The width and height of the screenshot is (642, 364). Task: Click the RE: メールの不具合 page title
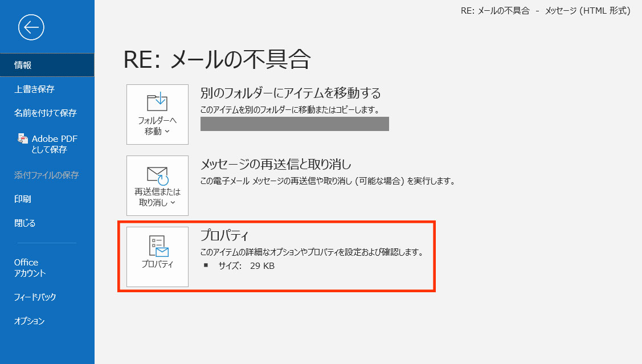pyautogui.click(x=217, y=59)
